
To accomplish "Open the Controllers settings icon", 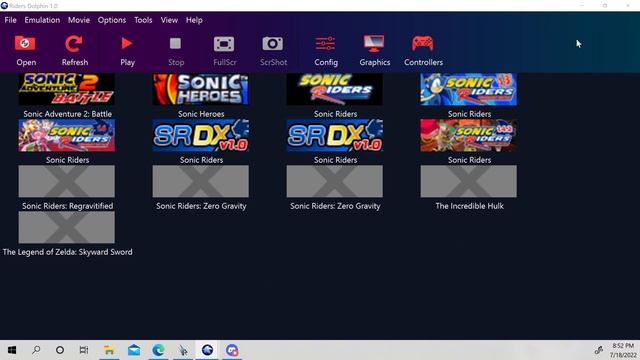I will point(422,43).
